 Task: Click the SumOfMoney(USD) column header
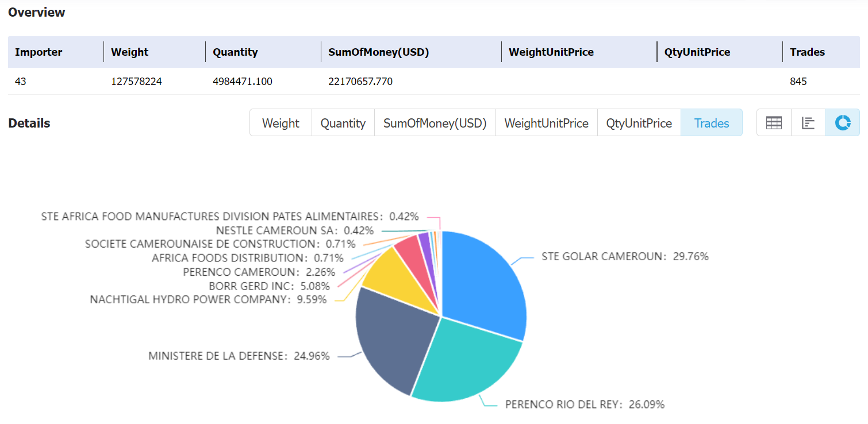[x=379, y=52]
